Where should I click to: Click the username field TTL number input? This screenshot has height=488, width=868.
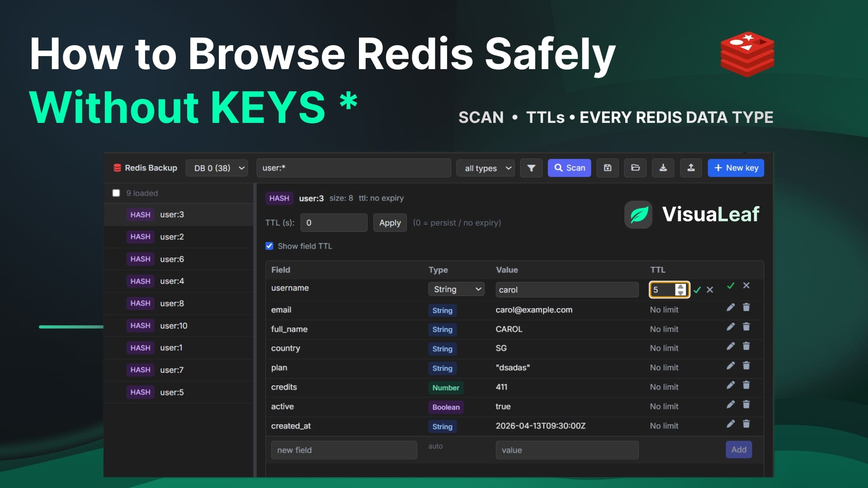point(664,290)
